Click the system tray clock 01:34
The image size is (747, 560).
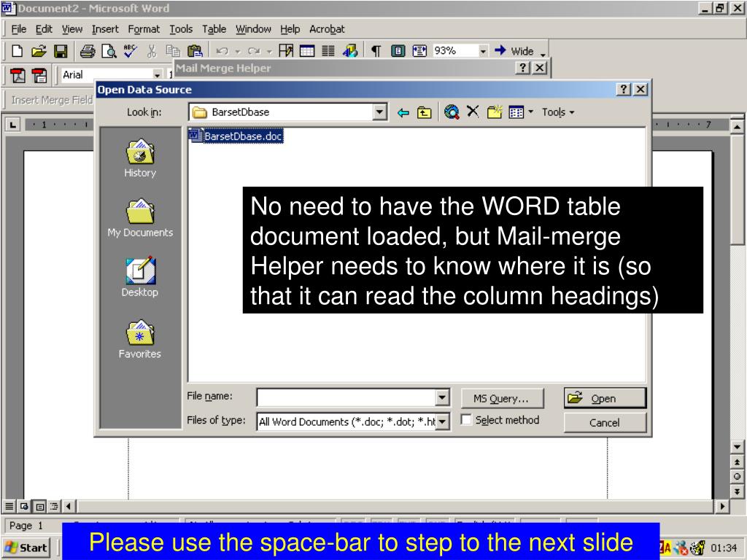click(724, 548)
